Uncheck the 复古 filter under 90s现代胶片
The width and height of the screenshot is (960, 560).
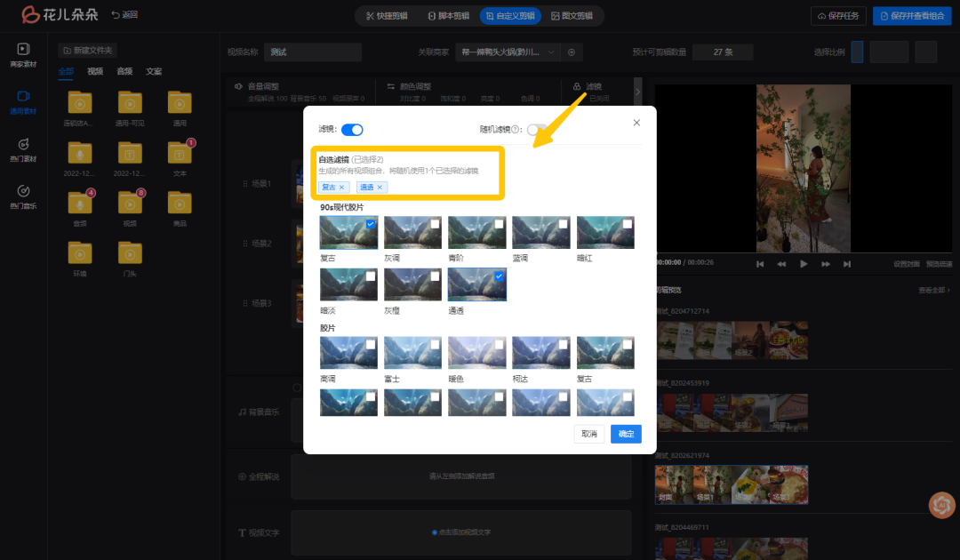coord(371,224)
